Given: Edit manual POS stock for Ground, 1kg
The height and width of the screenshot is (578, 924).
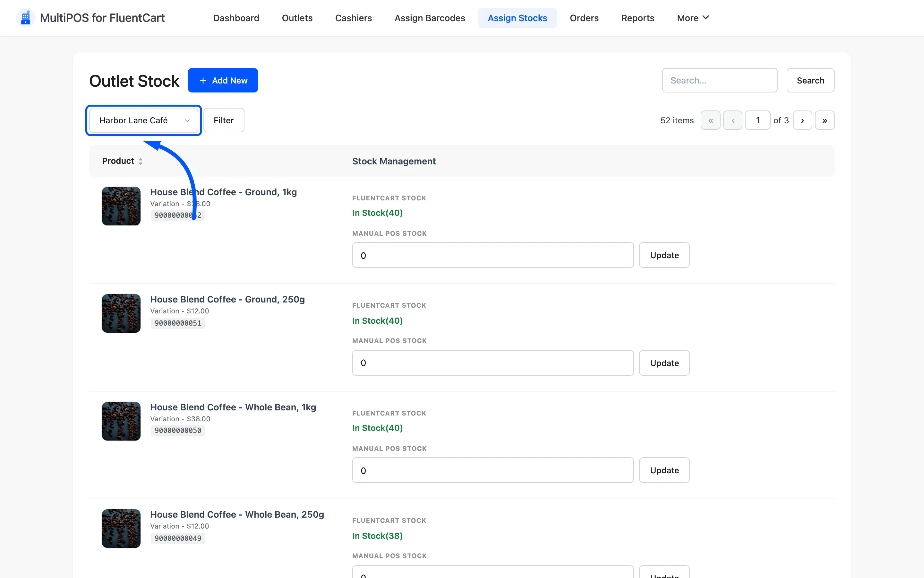Looking at the screenshot, I should point(492,255).
